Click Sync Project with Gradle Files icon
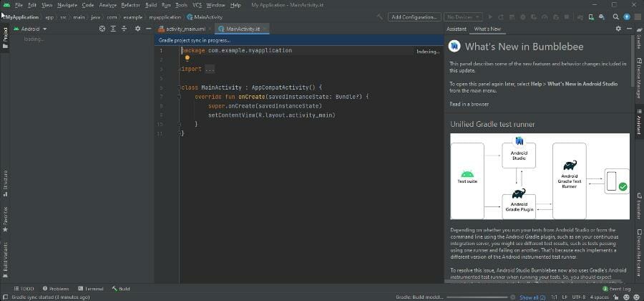644x301 pixels. [x=580, y=17]
